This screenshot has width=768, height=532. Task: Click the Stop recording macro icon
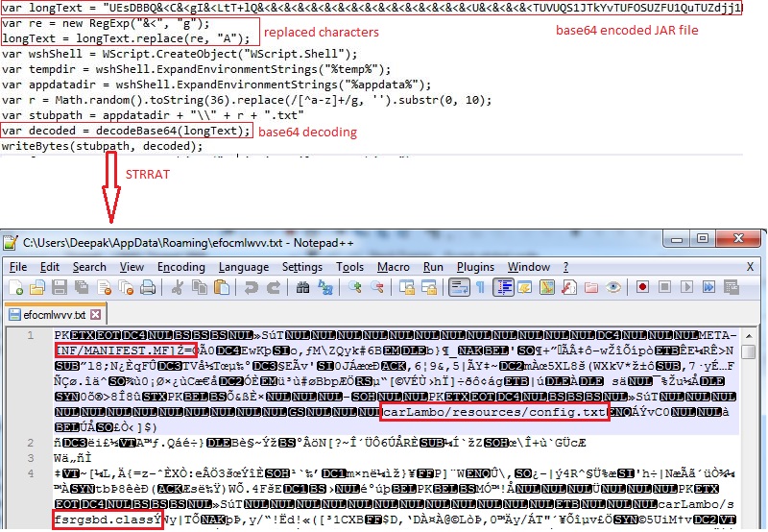click(664, 287)
